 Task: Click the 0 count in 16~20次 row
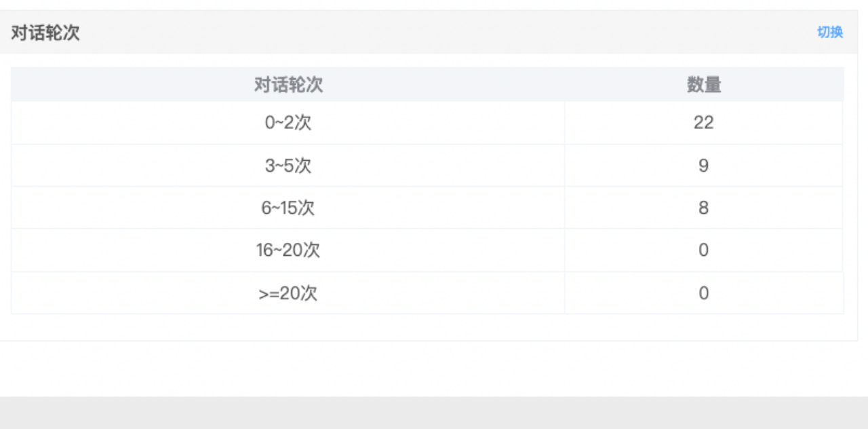704,250
